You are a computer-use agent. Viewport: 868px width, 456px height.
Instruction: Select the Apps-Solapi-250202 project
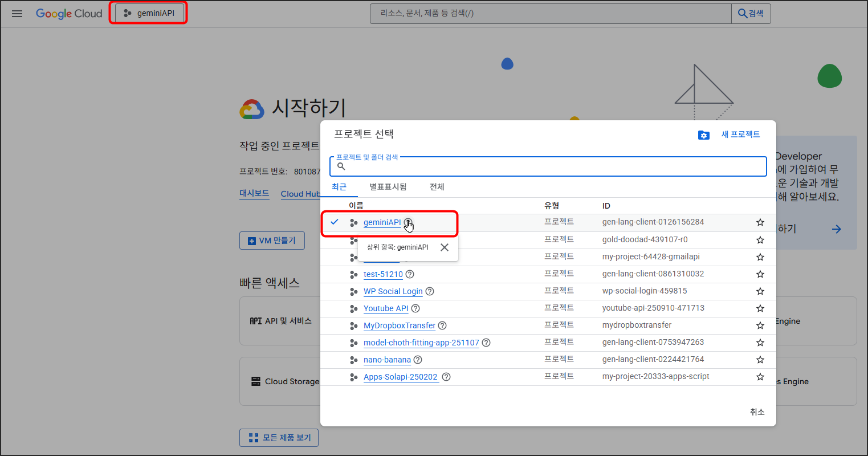[401, 377]
